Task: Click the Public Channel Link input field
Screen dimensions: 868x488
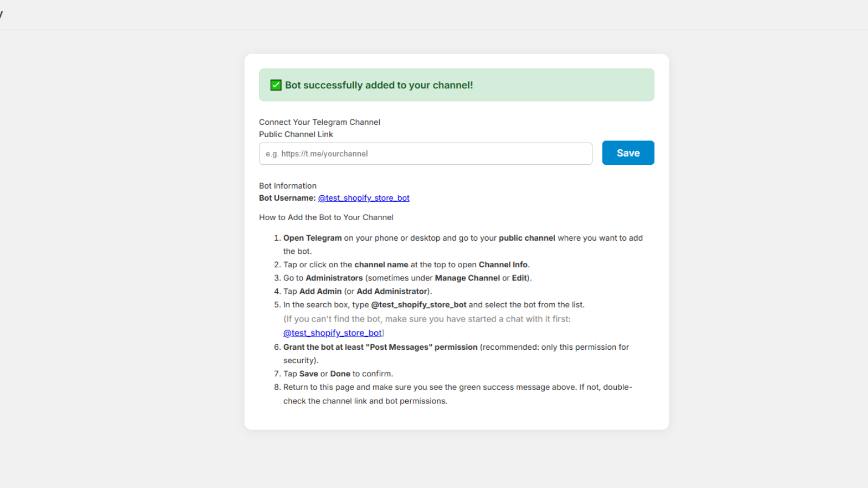Action: point(425,154)
